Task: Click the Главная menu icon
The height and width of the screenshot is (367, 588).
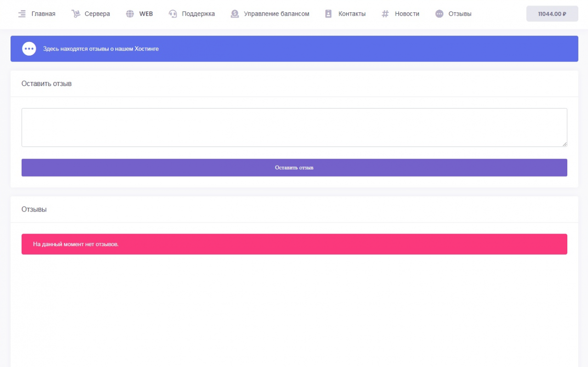Action: pos(22,14)
